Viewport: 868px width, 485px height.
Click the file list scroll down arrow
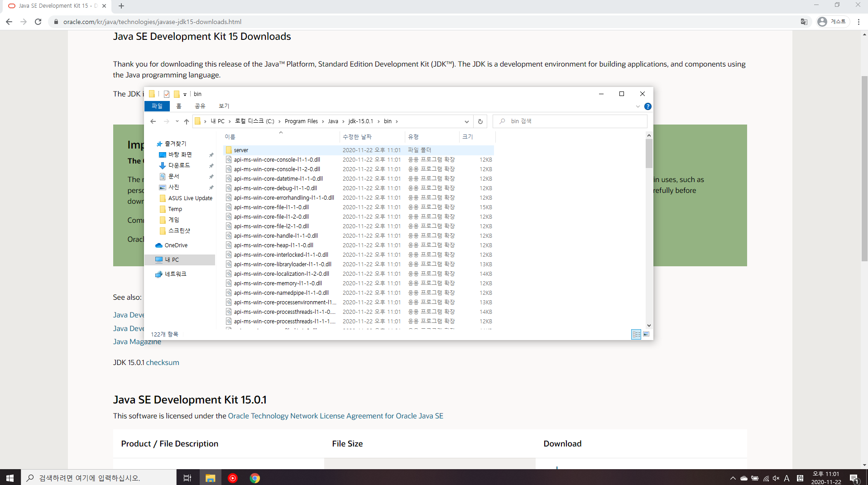(649, 325)
